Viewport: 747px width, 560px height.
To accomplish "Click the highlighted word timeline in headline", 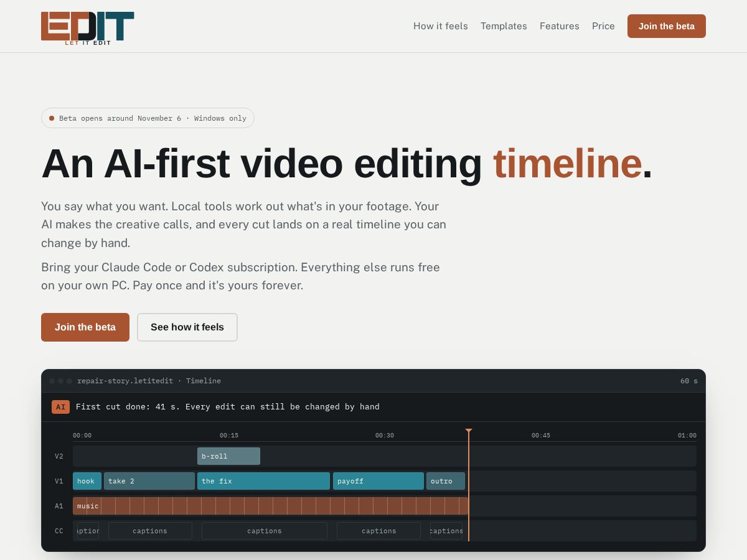I will [x=567, y=163].
